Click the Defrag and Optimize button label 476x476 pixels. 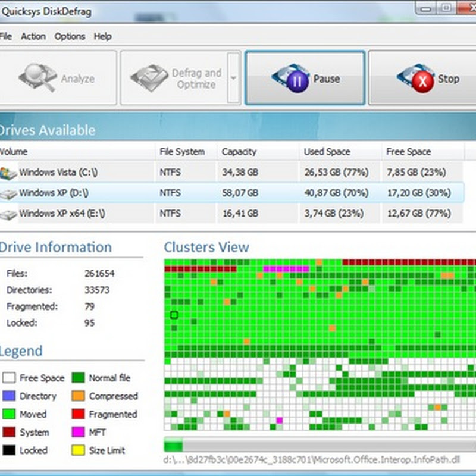(x=196, y=79)
